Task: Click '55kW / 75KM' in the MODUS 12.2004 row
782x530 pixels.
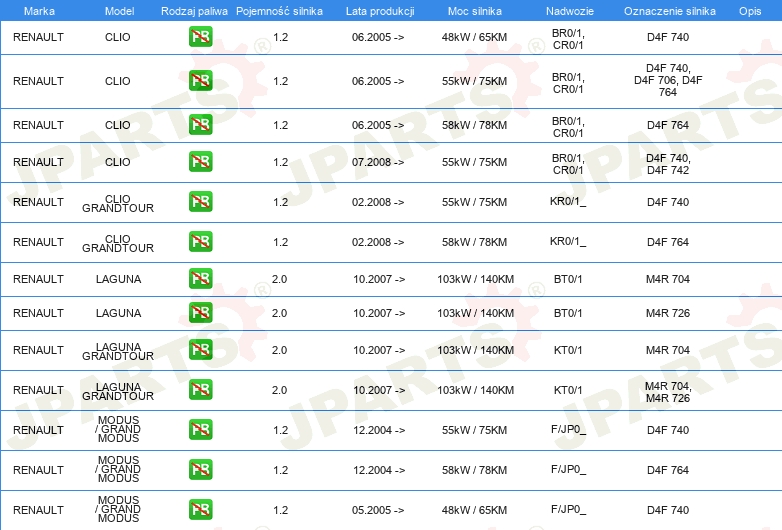Action: click(474, 430)
